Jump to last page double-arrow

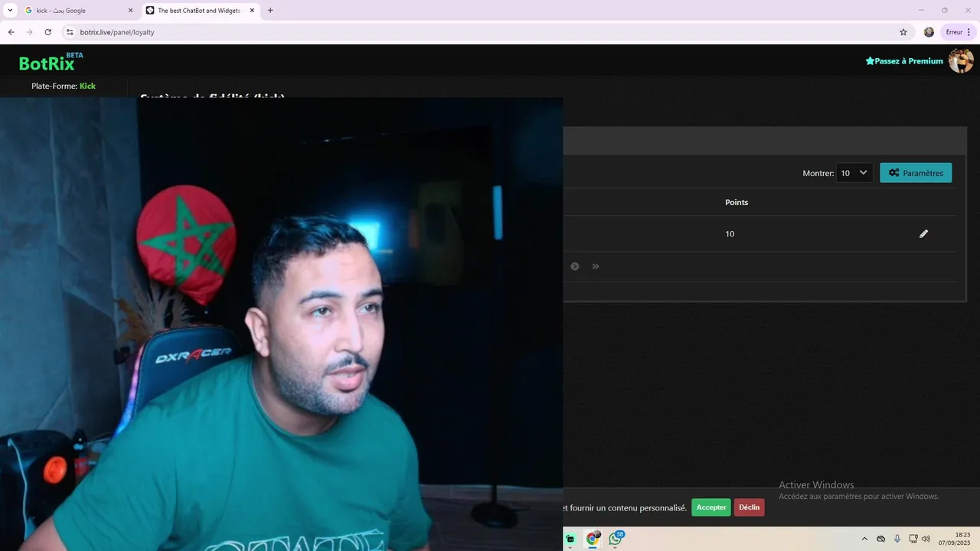(x=596, y=266)
